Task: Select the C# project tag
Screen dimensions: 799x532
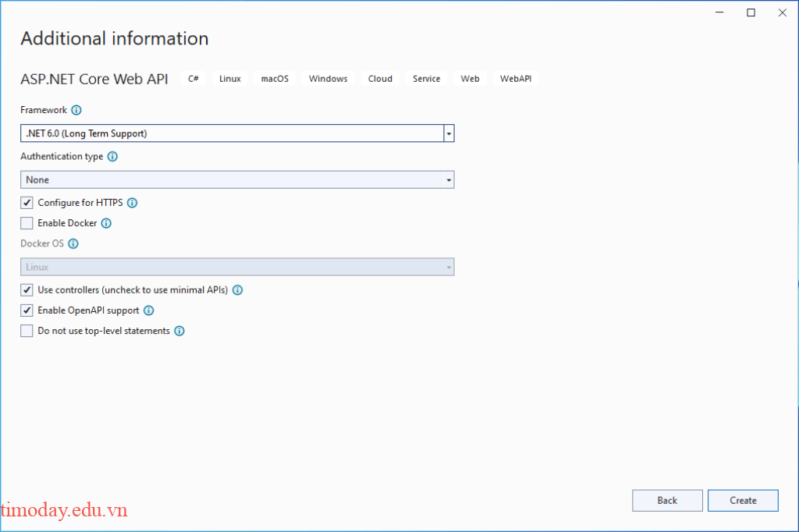Action: pos(193,78)
